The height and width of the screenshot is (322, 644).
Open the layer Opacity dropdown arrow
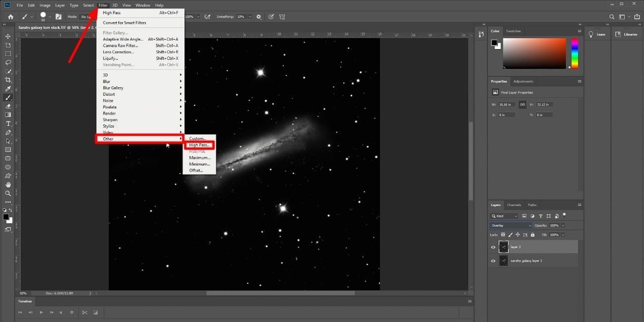[563, 225]
